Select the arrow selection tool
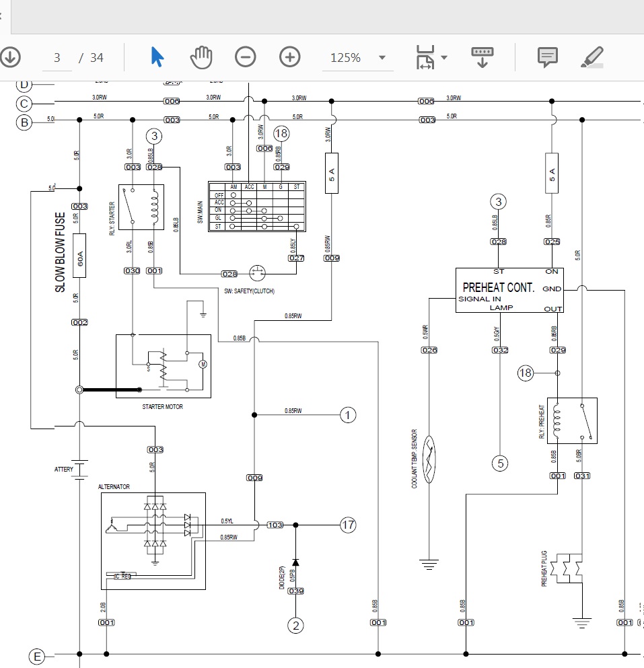The height and width of the screenshot is (668, 644). (x=157, y=58)
